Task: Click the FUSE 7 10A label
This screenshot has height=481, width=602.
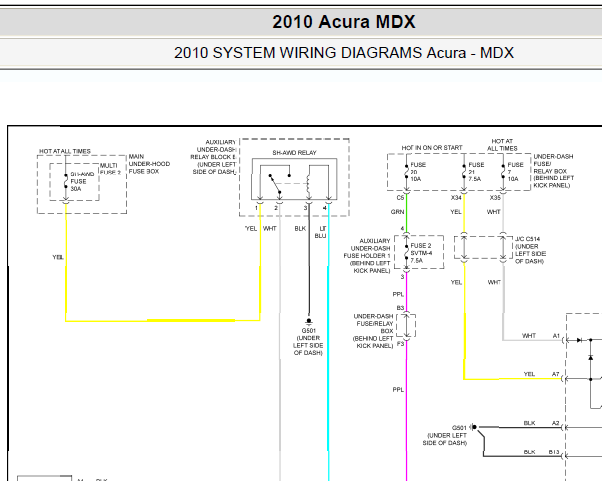Action: pos(515,172)
